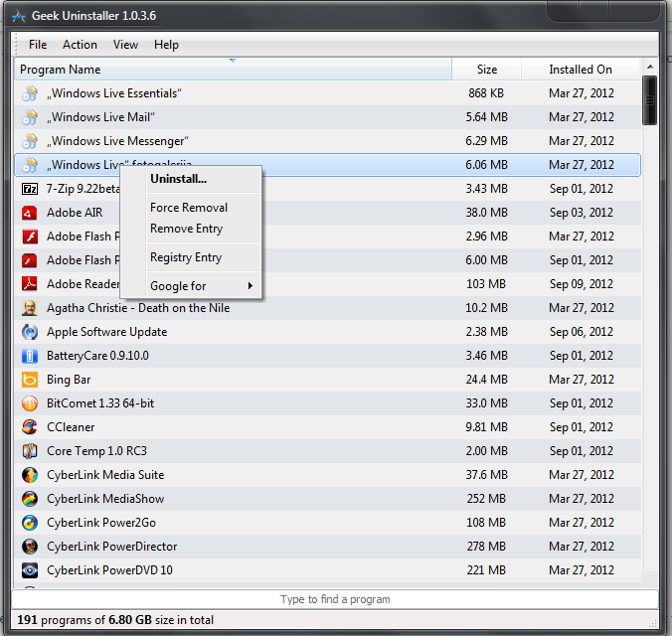The height and width of the screenshot is (636, 672).
Task: Click the "Sep 03, 2012" install date
Action: [x=582, y=213]
